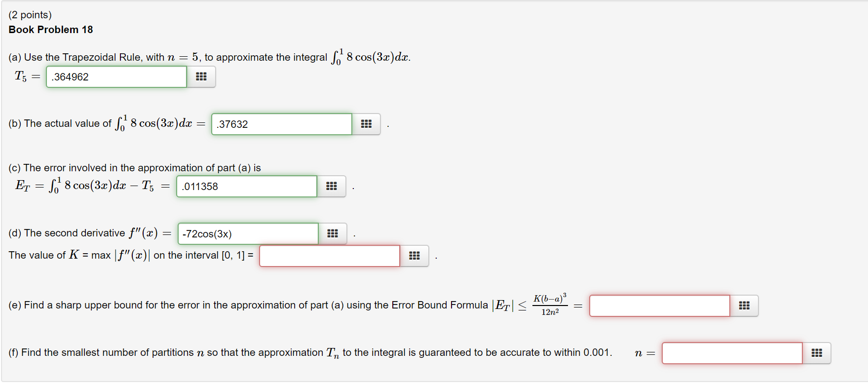The height and width of the screenshot is (384, 868).
Task: Click the empty error bound input in part (e)
Action: [659, 306]
